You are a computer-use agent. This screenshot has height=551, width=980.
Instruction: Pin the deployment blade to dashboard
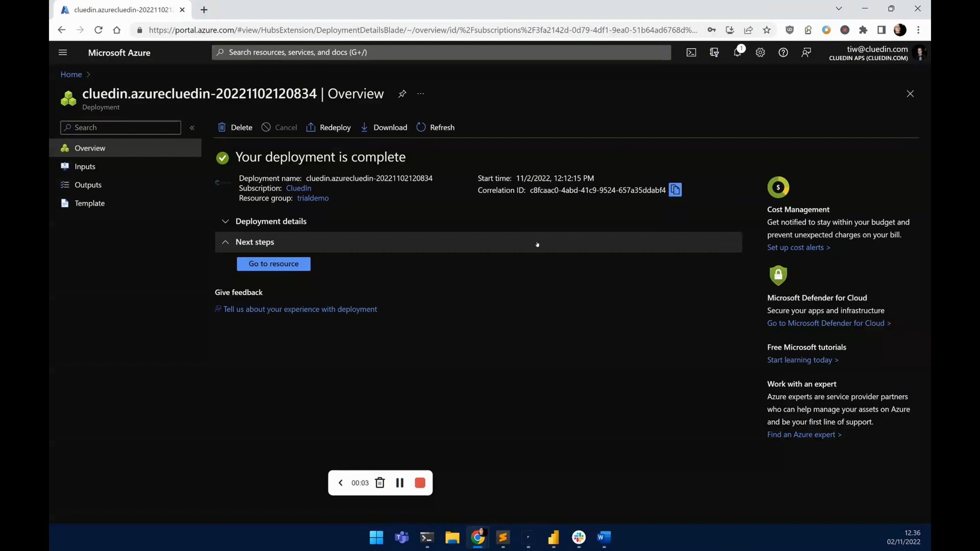(402, 94)
